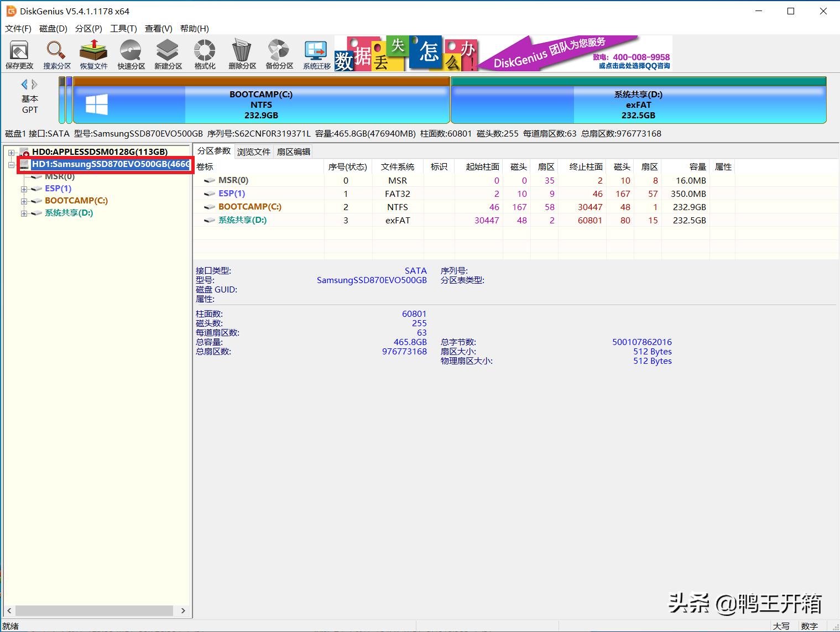
Task: Open the 磁盘(D) menu
Action: 53,28
